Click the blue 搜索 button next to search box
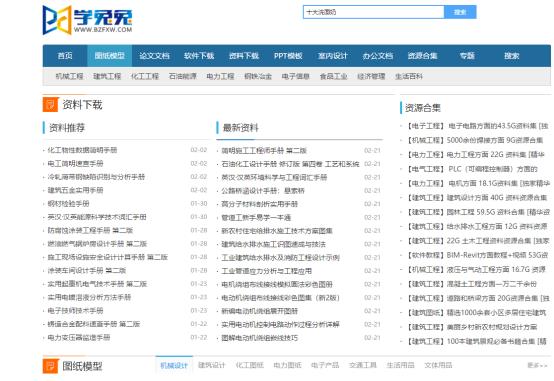Viewport: 554px width, 381px height. click(460, 12)
